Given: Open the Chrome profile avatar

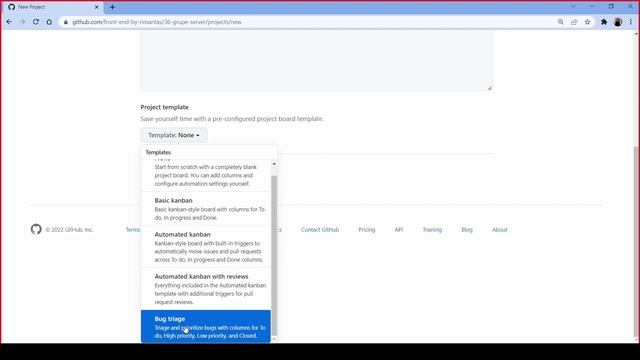Looking at the screenshot, I should coord(618,22).
